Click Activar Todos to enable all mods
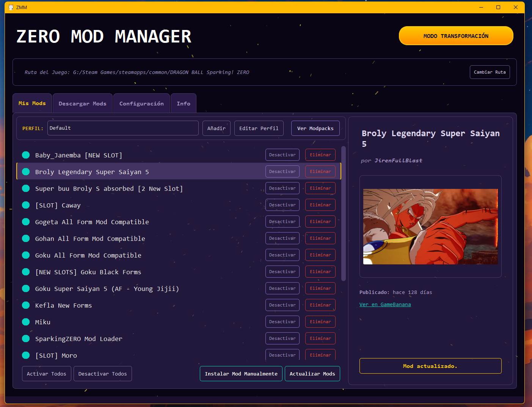532x407 pixels. 46,374
